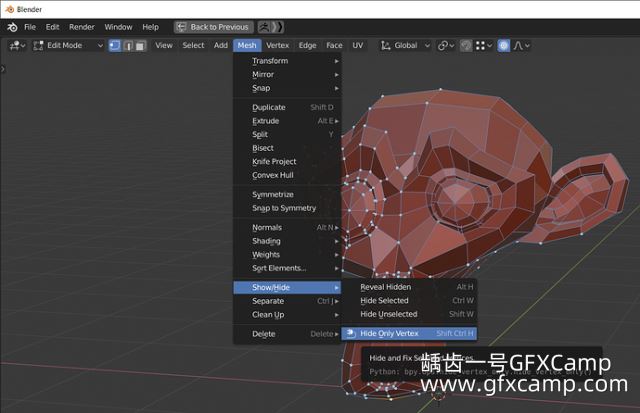
Task: Open proportional falloff curve dropdown
Action: [522, 46]
